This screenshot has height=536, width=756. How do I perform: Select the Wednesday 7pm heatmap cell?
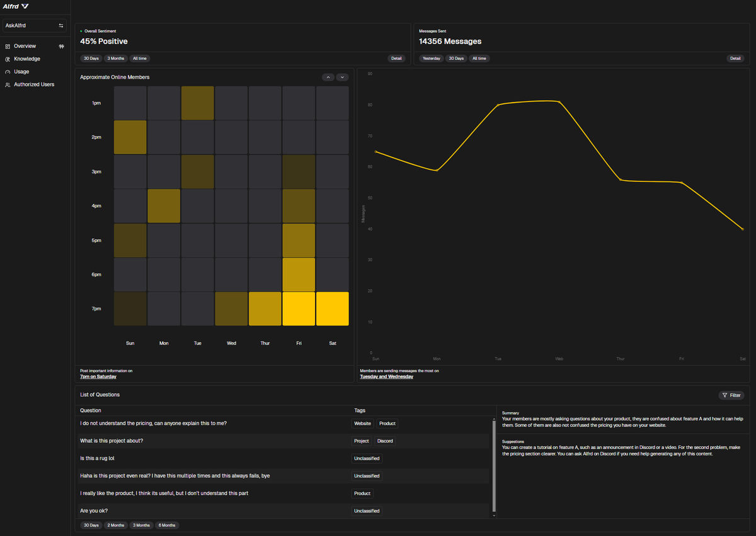tap(231, 309)
